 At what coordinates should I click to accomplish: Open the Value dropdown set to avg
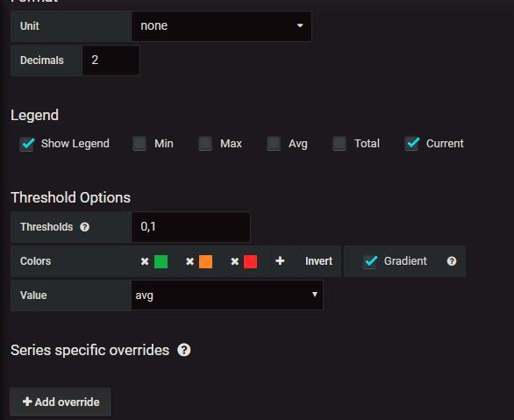click(x=227, y=295)
